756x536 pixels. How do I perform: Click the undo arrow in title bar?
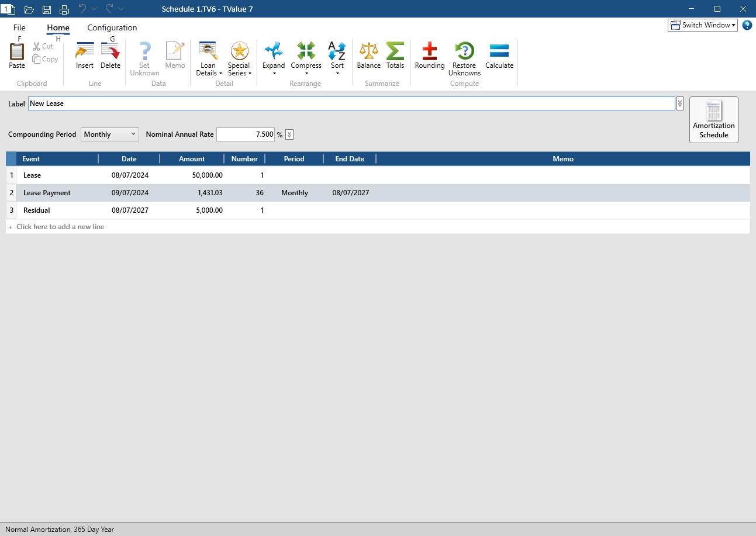click(82, 9)
